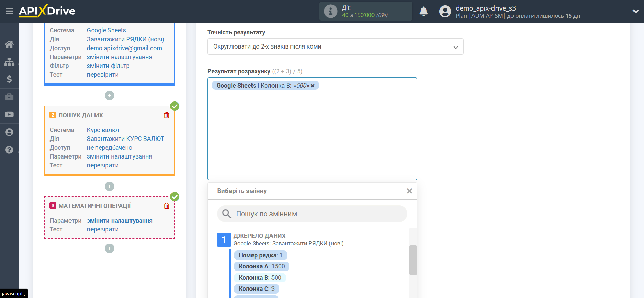The width and height of the screenshot is (644, 298).
Task: Click the МАТЕМАТИЧНІ ОПЕРАЦІЇ block title
Action: pyautogui.click(x=95, y=206)
